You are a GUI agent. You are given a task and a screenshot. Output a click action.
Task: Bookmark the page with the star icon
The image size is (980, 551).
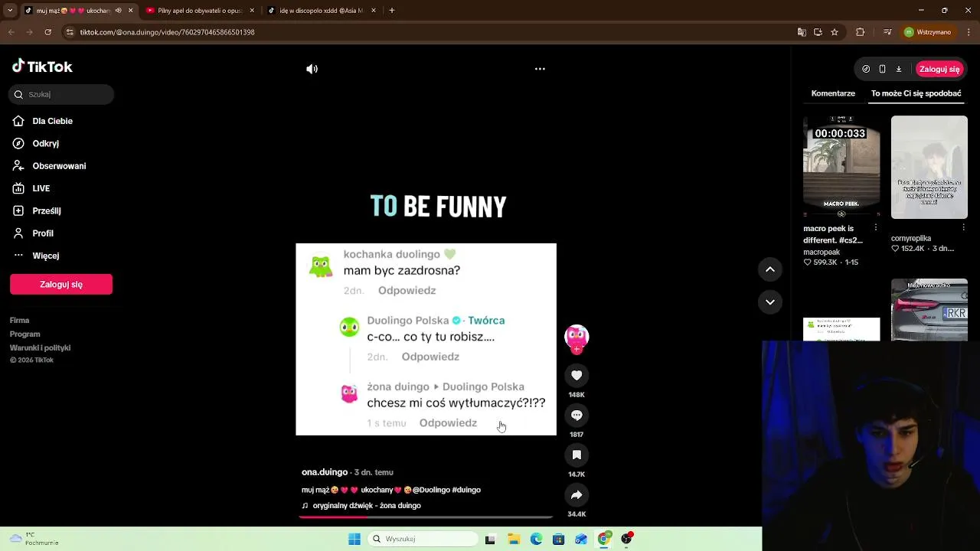pyautogui.click(x=835, y=32)
